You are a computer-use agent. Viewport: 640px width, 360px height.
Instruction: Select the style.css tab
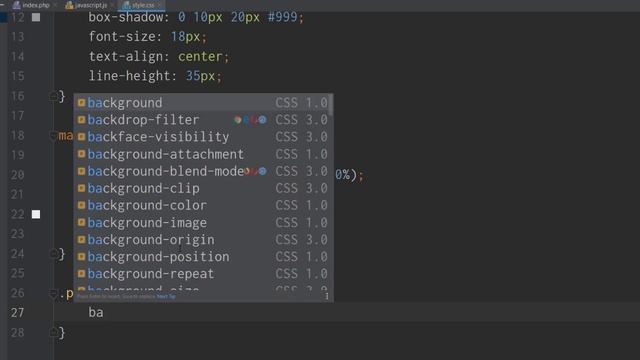pyautogui.click(x=142, y=5)
